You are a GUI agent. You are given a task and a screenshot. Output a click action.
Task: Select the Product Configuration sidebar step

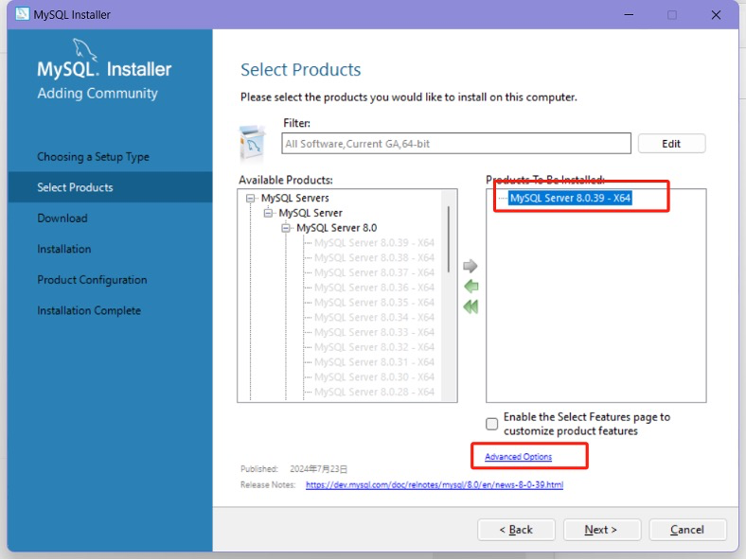click(x=92, y=280)
